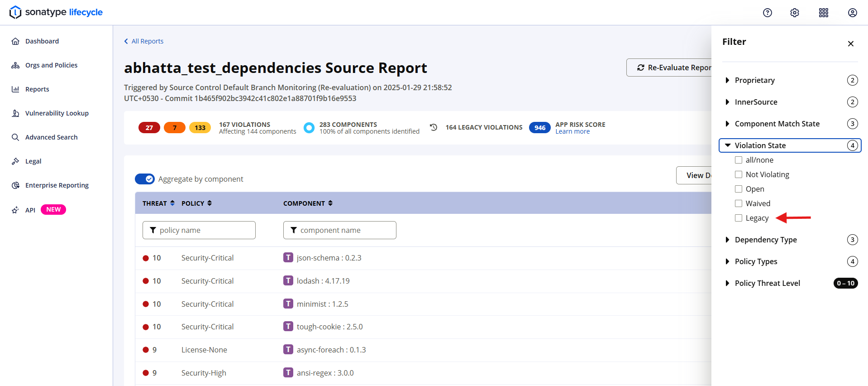Click the Advanced Search magnifier icon
This screenshot has height=386, width=868.
pos(15,137)
